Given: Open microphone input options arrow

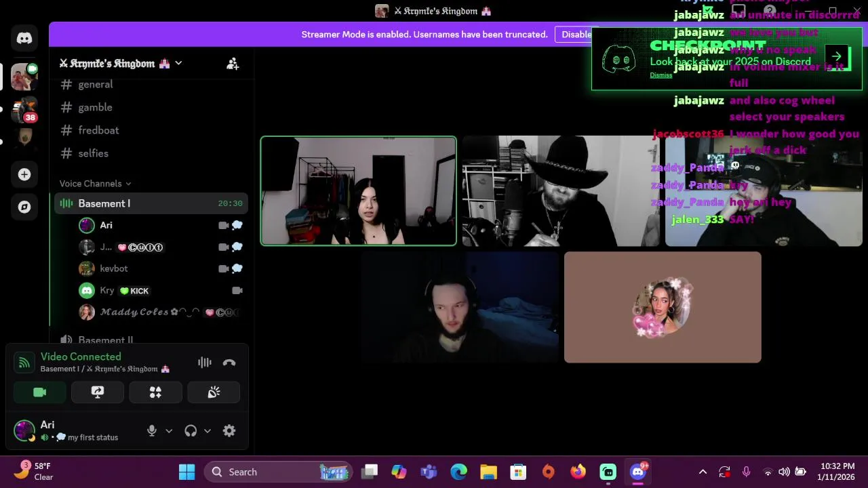Looking at the screenshot, I should (169, 430).
